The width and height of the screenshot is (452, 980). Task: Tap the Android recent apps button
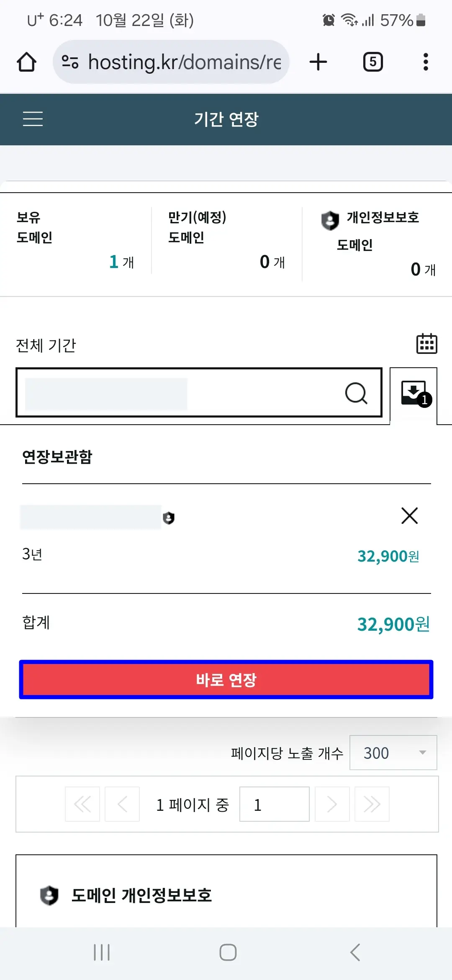coord(100,952)
